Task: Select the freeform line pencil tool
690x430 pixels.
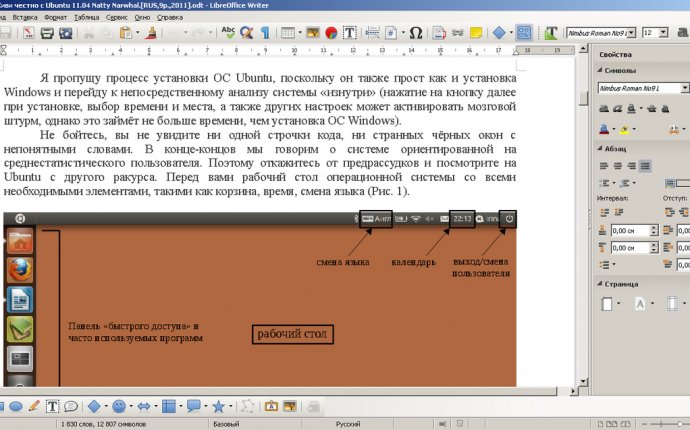Action: click(x=34, y=406)
